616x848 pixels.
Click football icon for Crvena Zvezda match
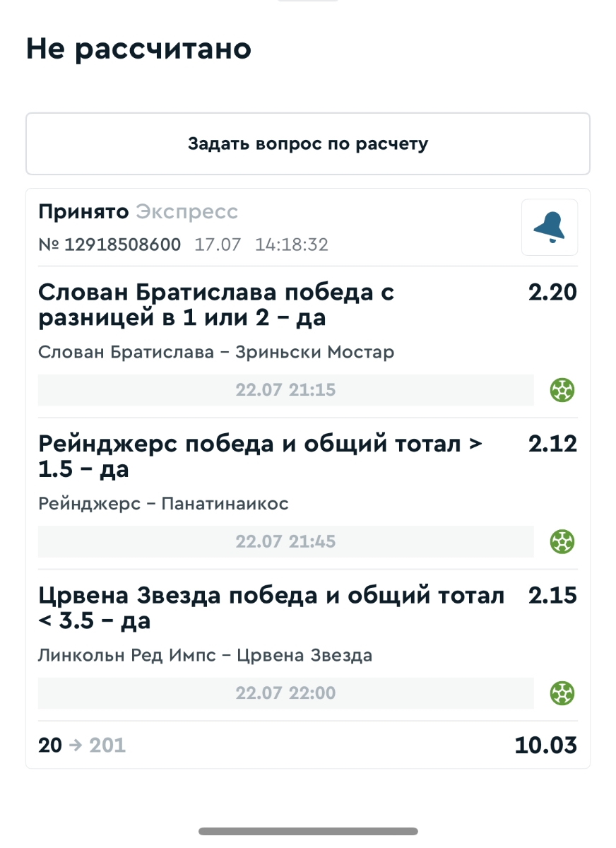(x=562, y=693)
